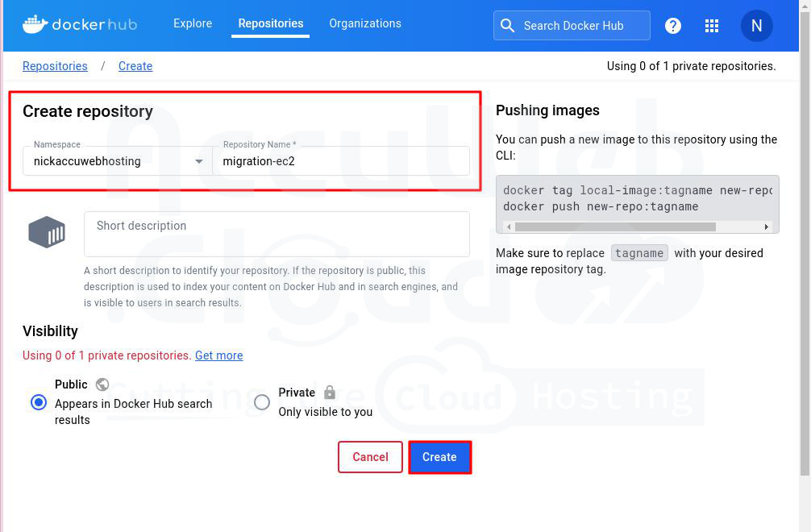Click the search magnifier icon
The image size is (811, 532).
508,26
